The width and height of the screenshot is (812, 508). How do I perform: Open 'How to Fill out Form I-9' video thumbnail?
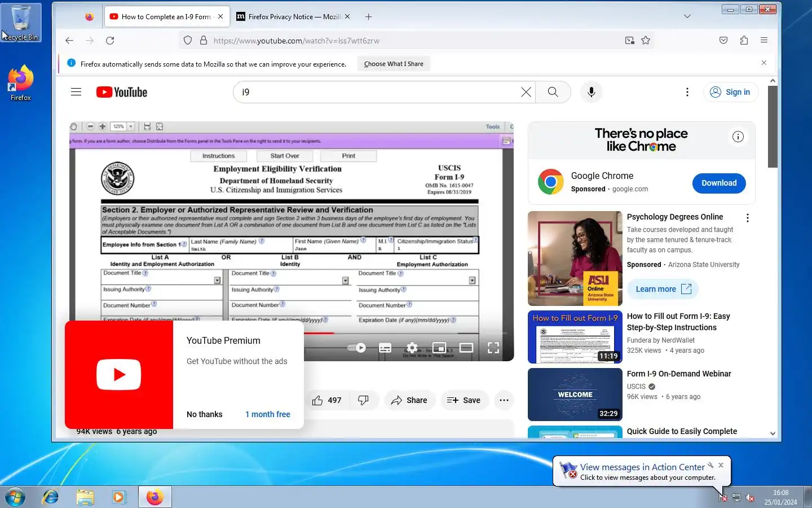click(575, 337)
